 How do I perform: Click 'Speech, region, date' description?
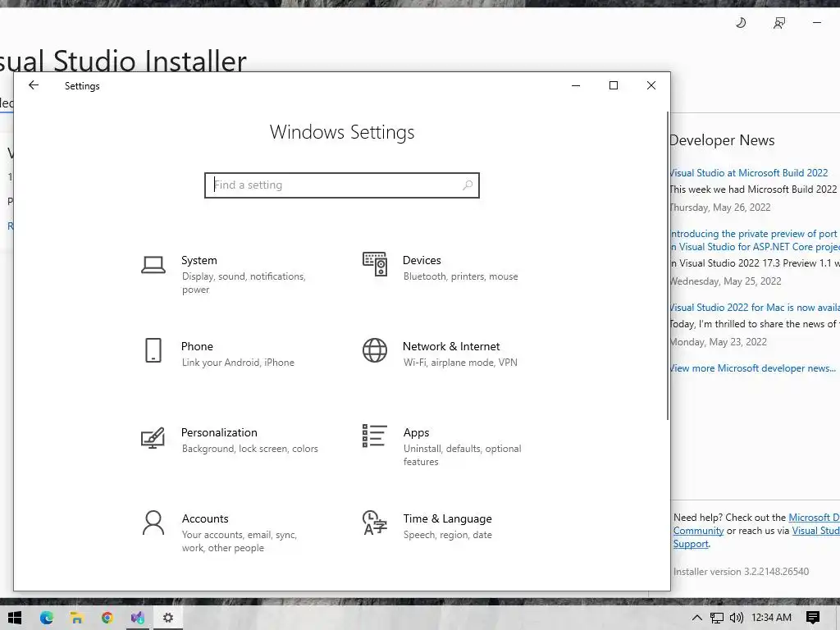447,535
